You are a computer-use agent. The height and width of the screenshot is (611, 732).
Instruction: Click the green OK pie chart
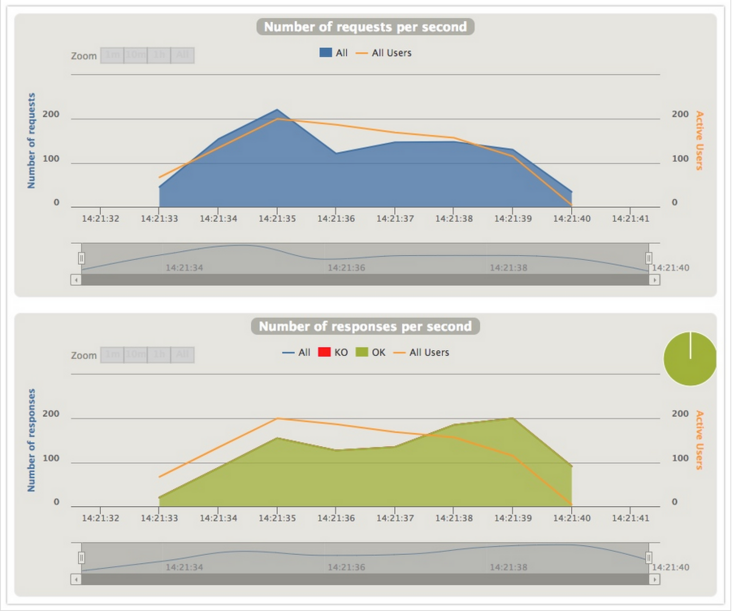pyautogui.click(x=690, y=358)
